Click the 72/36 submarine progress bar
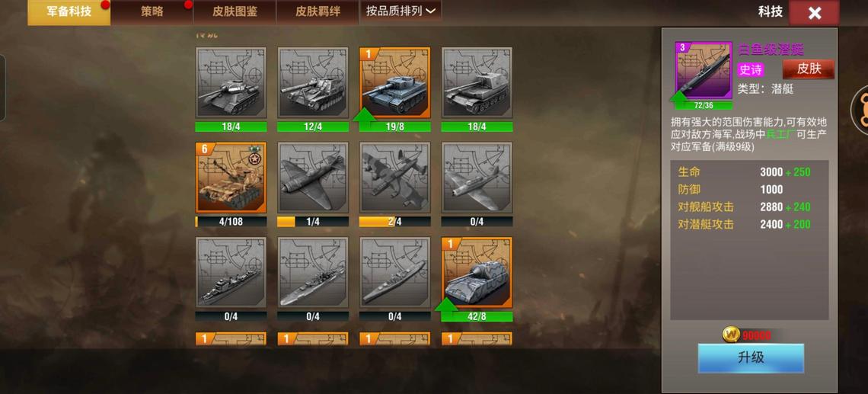This screenshot has width=868, height=394. pyautogui.click(x=704, y=105)
